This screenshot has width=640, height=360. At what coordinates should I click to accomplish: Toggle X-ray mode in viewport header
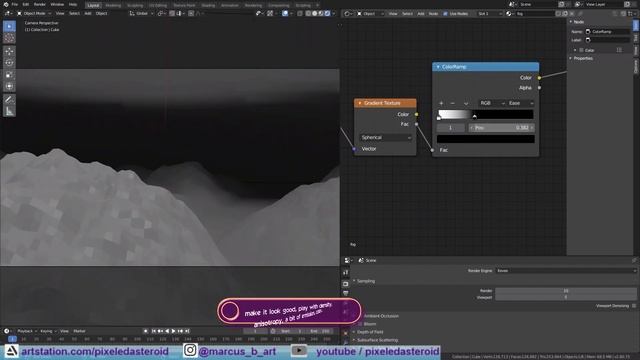300,13
